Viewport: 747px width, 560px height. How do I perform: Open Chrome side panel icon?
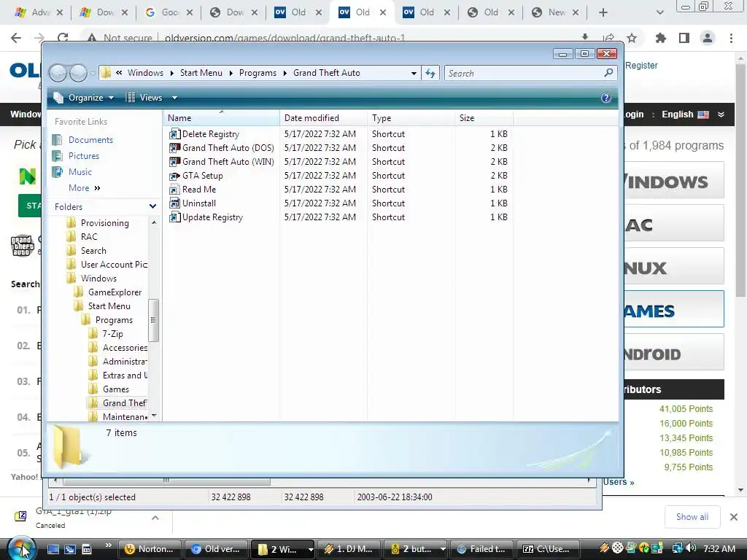click(684, 38)
